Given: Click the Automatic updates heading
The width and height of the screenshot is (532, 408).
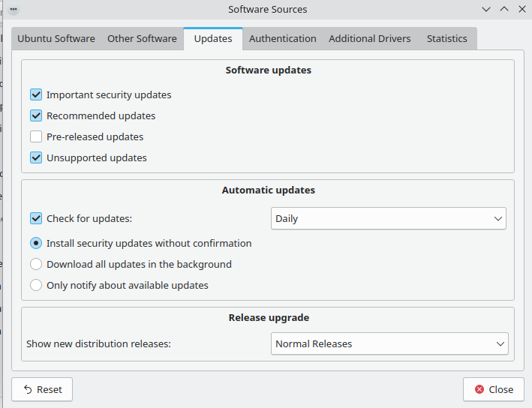Looking at the screenshot, I should click(x=269, y=190).
